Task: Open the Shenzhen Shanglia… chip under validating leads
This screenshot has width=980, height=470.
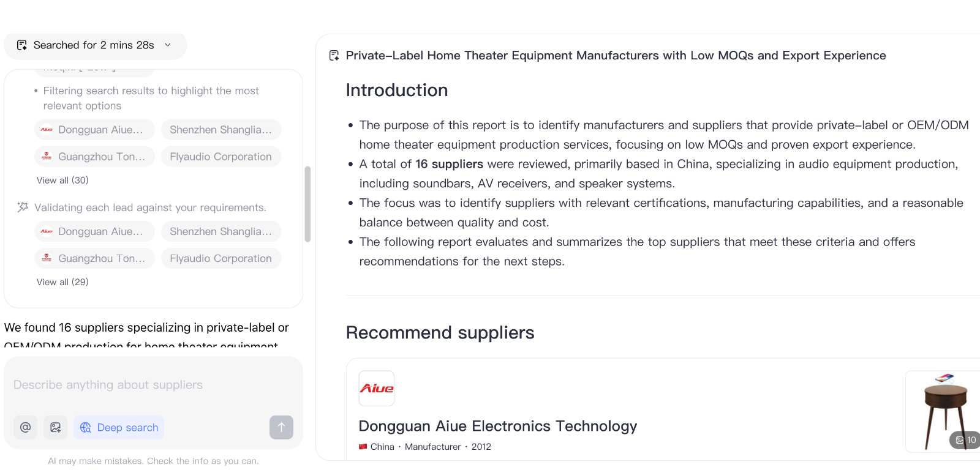Action: pos(221,231)
